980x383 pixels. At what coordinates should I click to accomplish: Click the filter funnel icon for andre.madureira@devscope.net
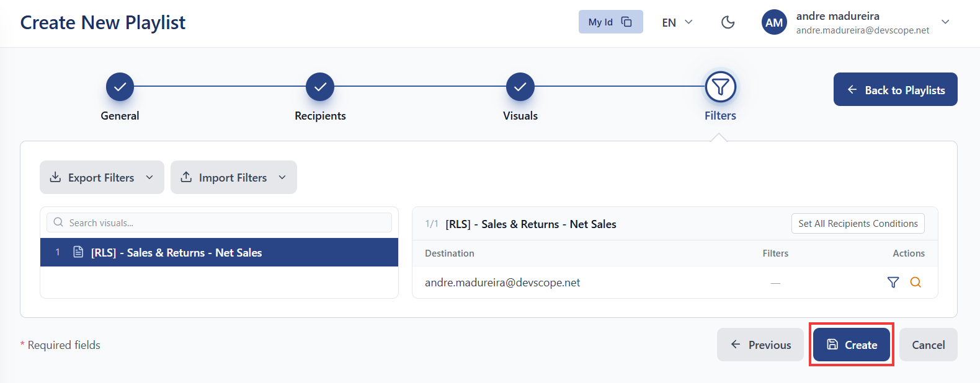893,283
